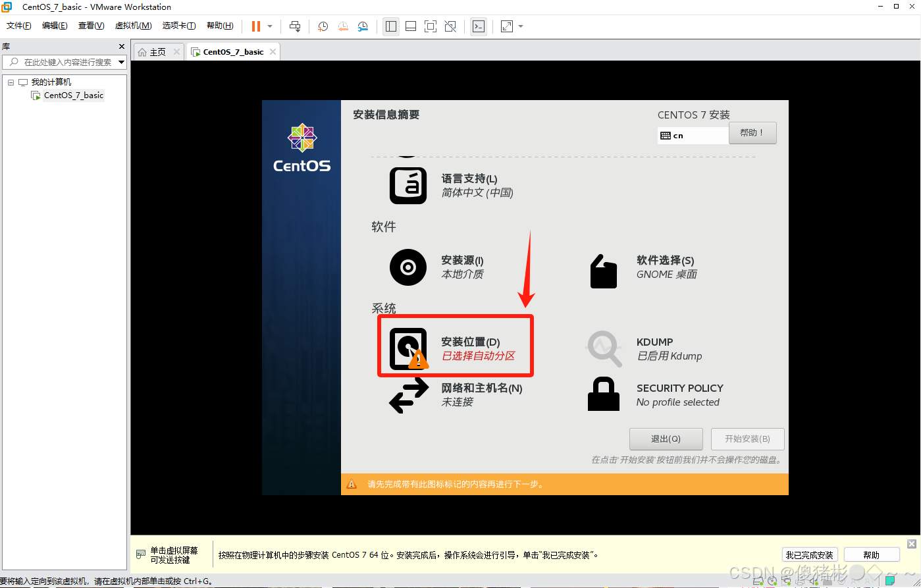Open 安装位置(D) installation destination disk icon
The width and height of the screenshot is (921, 588).
coord(408,349)
